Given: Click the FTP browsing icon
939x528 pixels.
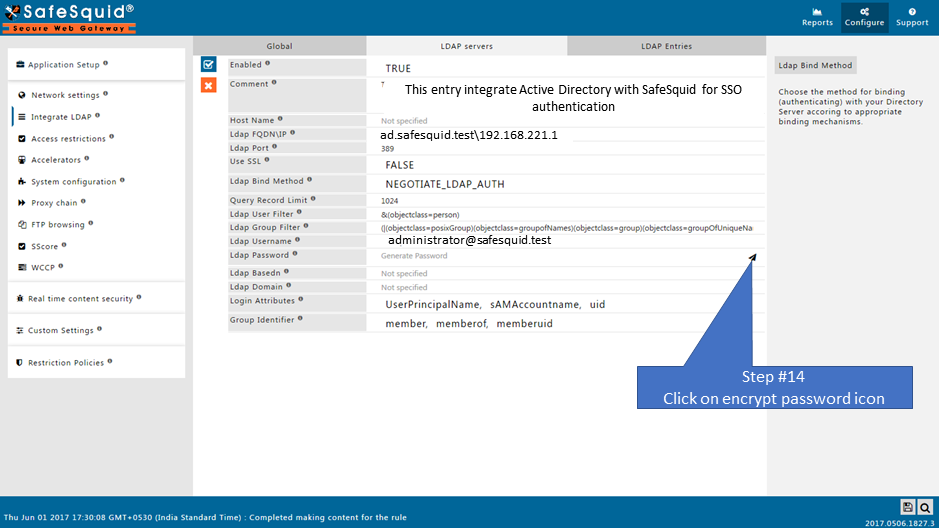Looking at the screenshot, I should coord(22,224).
